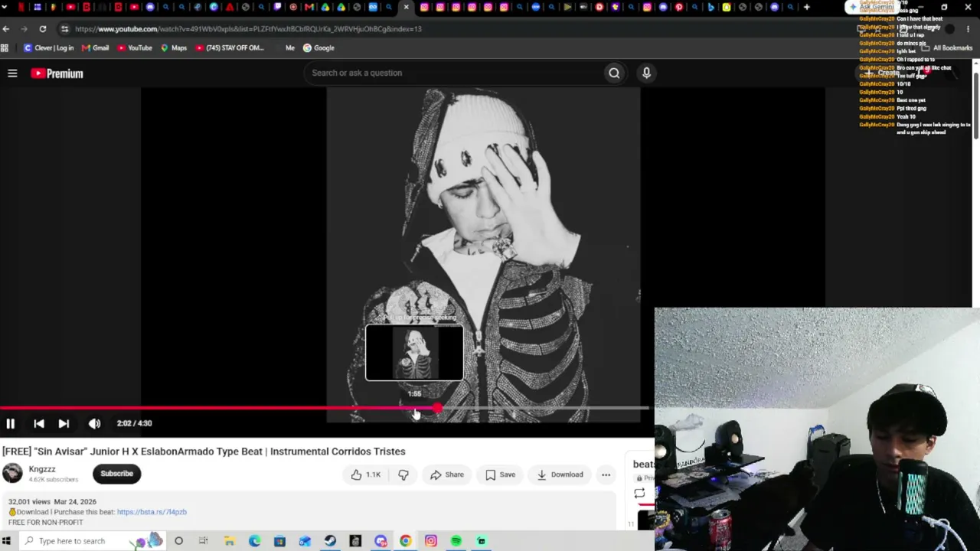Open the Maps bookmark

pyautogui.click(x=174, y=48)
